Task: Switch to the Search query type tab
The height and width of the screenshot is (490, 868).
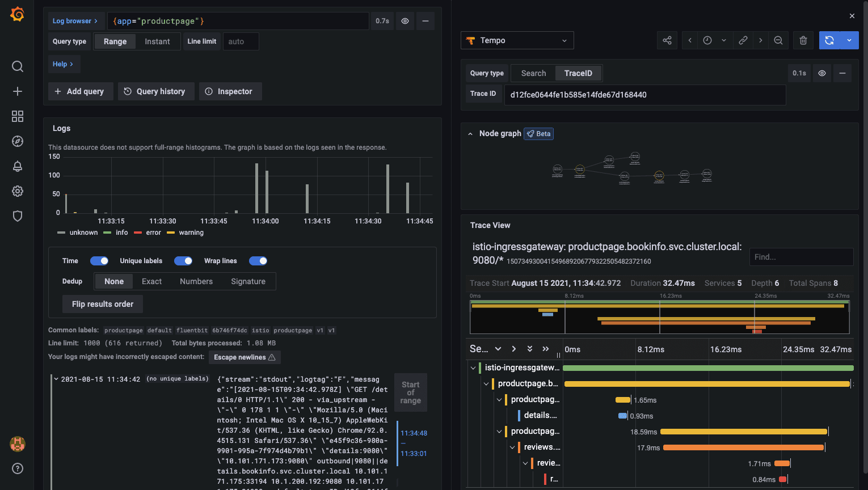Action: pyautogui.click(x=533, y=73)
